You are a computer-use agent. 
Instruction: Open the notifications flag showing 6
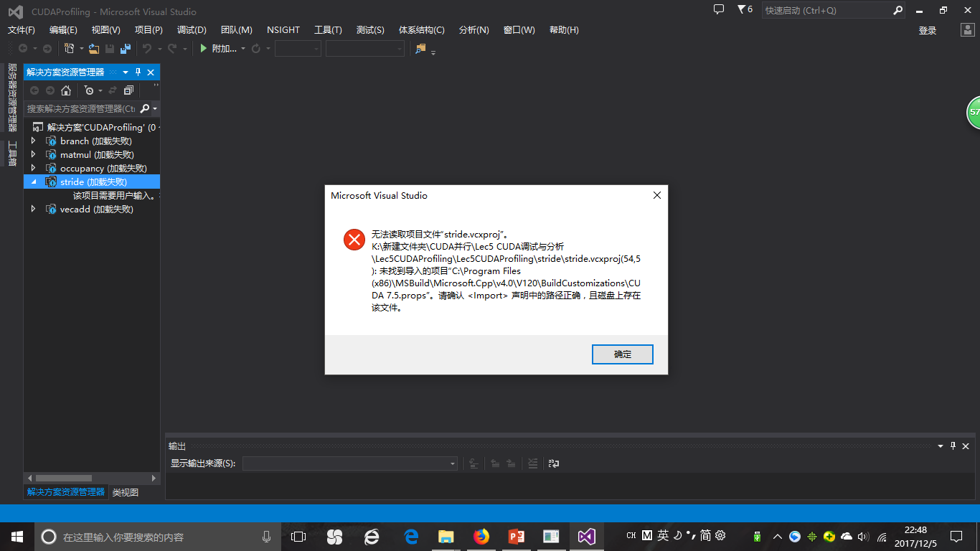[745, 9]
